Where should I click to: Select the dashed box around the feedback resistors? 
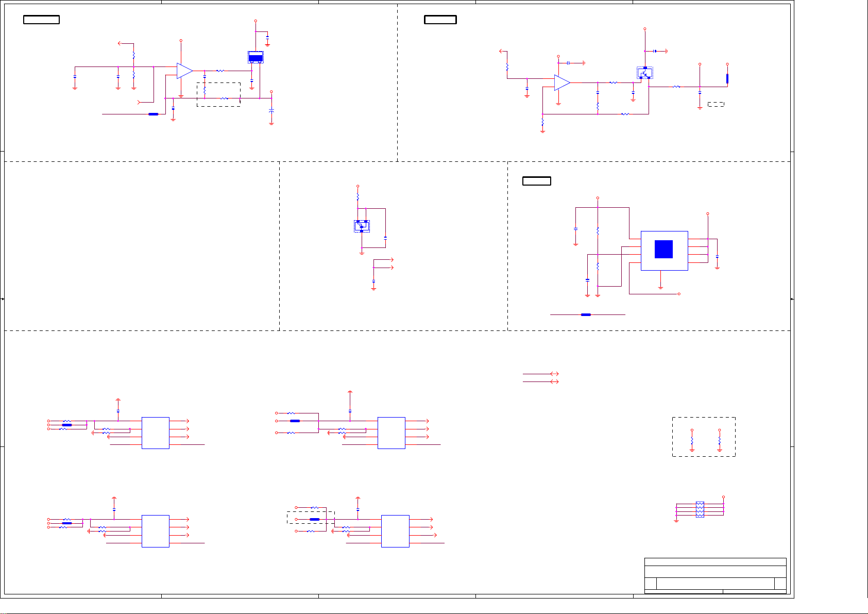tap(218, 94)
